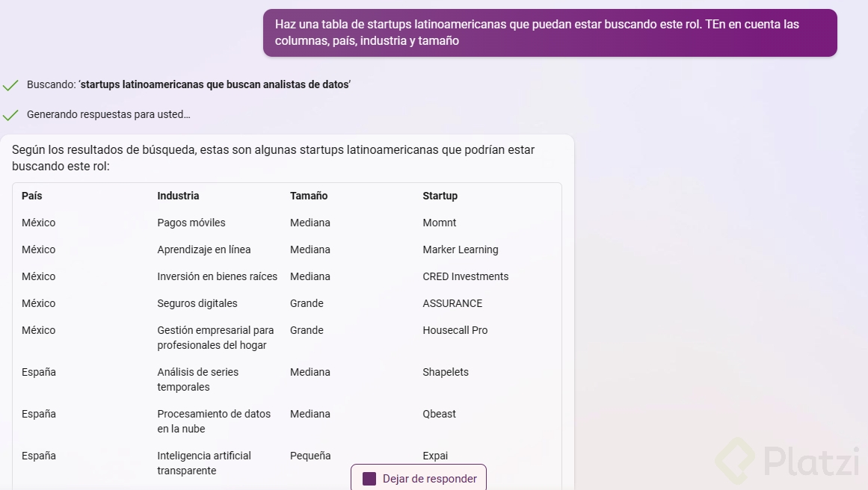This screenshot has width=868, height=490.
Task: Click the Dejar de responder button
Action: coord(419,479)
